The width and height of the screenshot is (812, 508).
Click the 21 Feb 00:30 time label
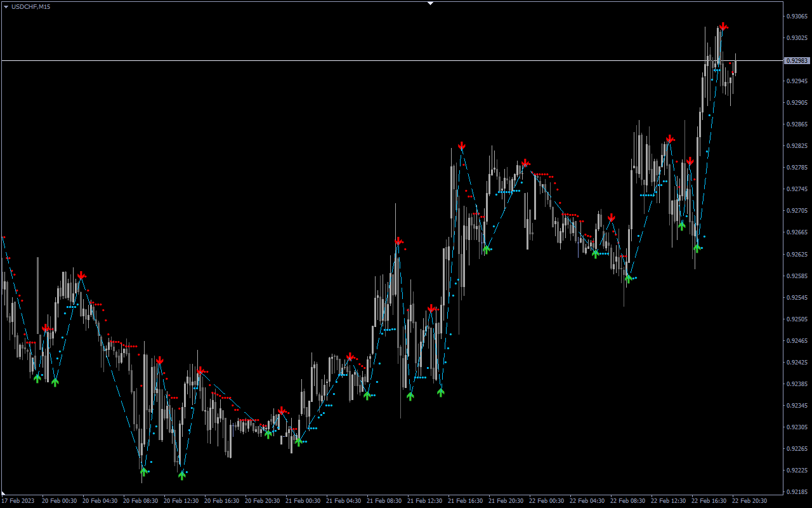pos(303,501)
